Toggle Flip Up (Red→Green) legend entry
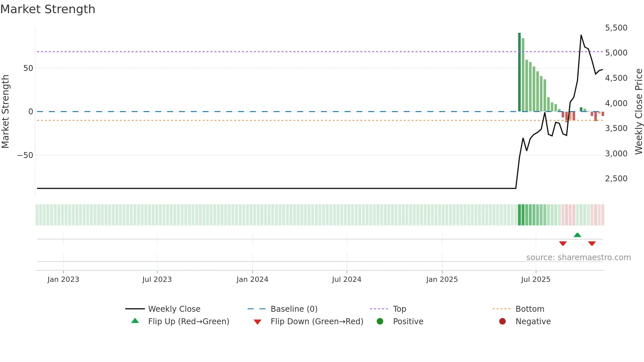Image resolution: width=644 pixels, height=362 pixels. 180,321
